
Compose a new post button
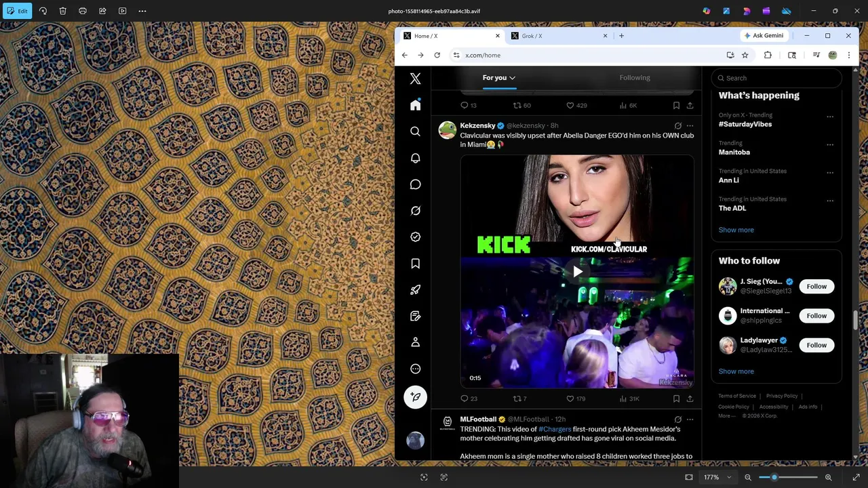pos(416,397)
